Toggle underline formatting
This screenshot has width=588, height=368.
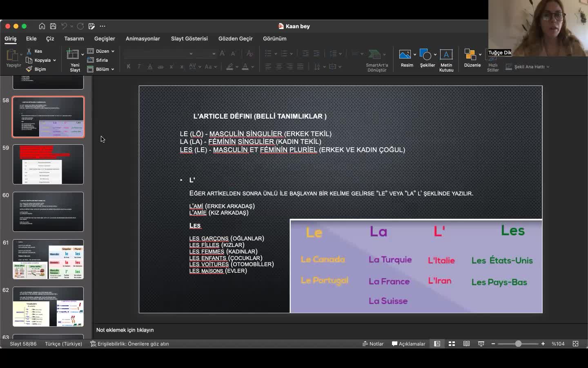point(150,67)
